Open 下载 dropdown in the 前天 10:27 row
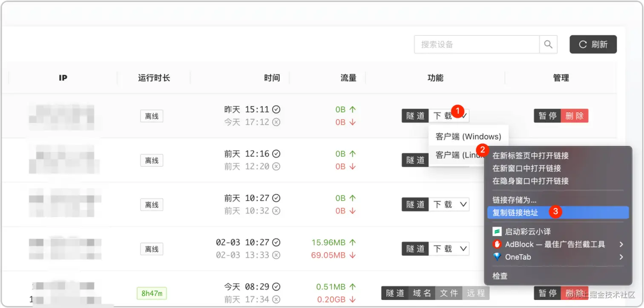This screenshot has height=308, width=644. (x=449, y=204)
